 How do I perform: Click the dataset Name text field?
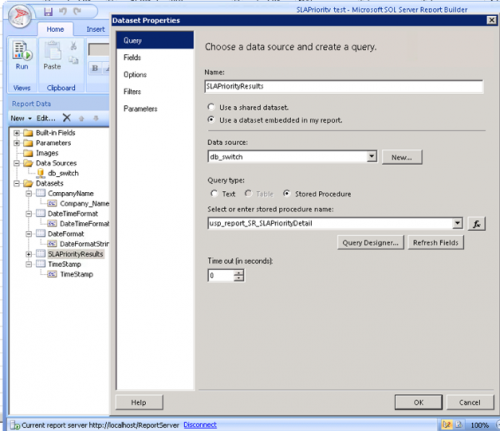[x=344, y=86]
